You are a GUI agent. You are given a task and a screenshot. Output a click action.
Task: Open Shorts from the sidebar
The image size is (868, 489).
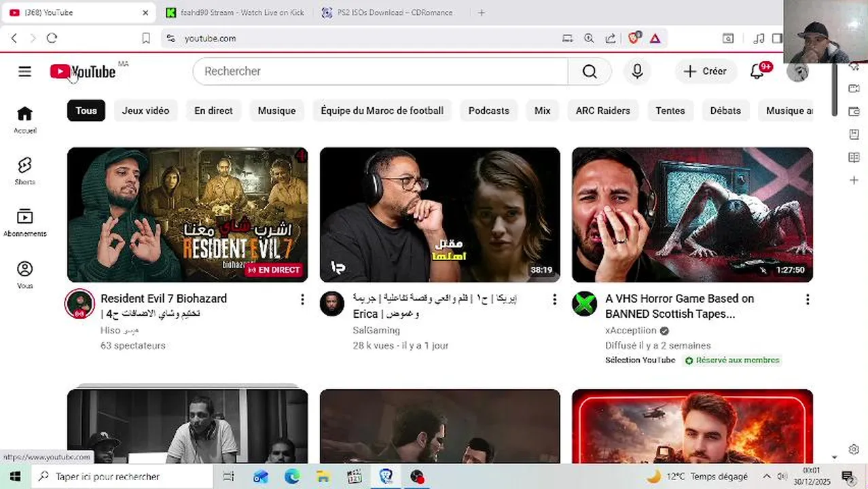coord(24,171)
